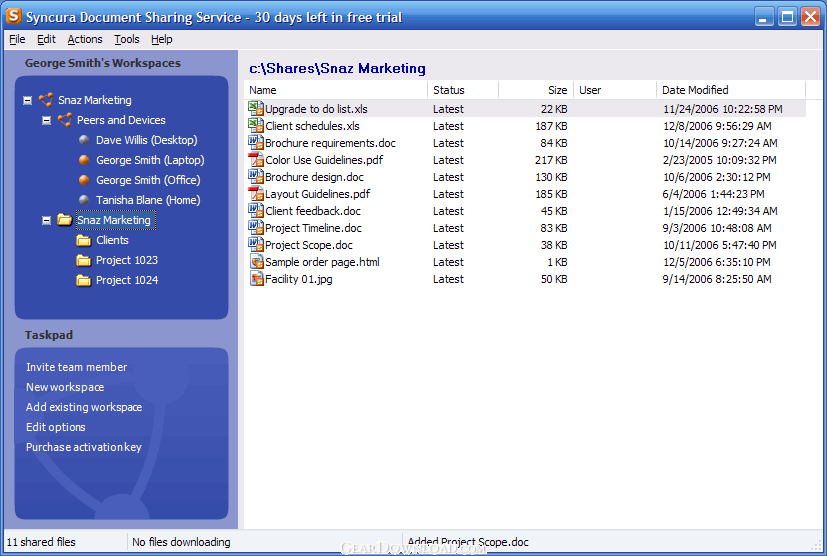Click 'Added Project Scope.doc' status message
Viewport: 827px width, 556px height.
(468, 542)
